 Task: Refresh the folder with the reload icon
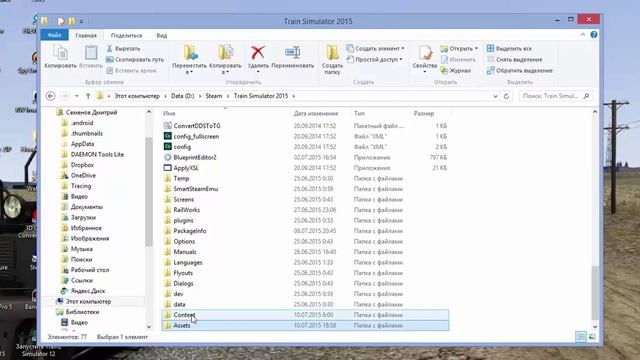click(506, 96)
